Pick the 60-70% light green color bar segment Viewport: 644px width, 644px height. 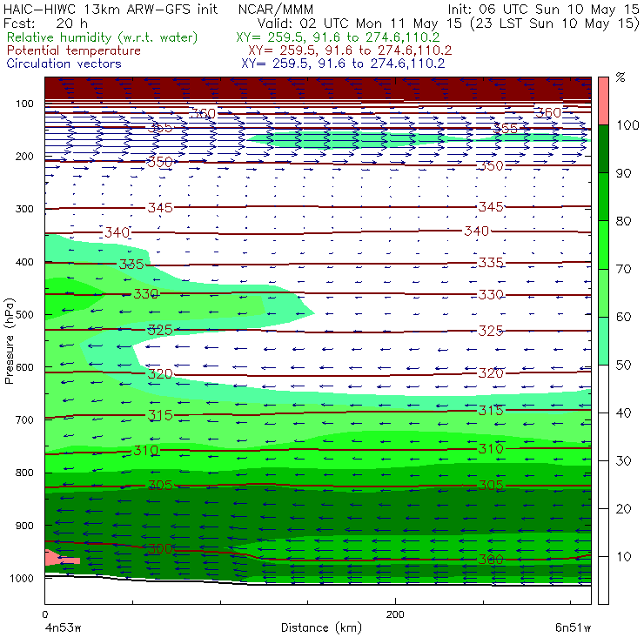pyautogui.click(x=603, y=292)
